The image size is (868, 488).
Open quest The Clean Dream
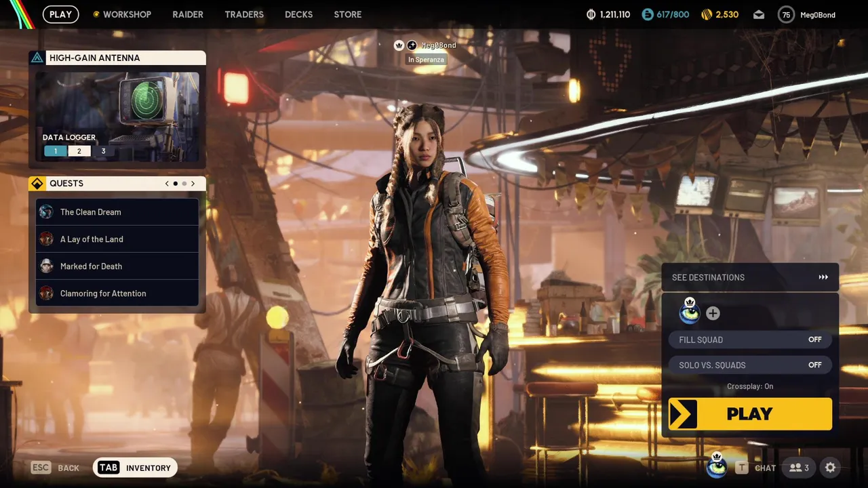(x=117, y=212)
